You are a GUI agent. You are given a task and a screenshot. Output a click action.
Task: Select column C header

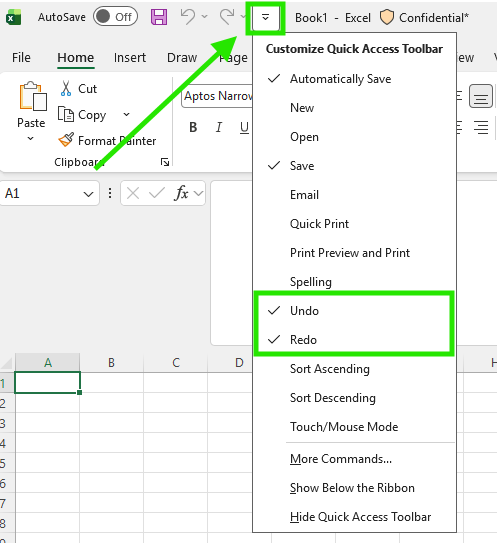click(x=176, y=363)
